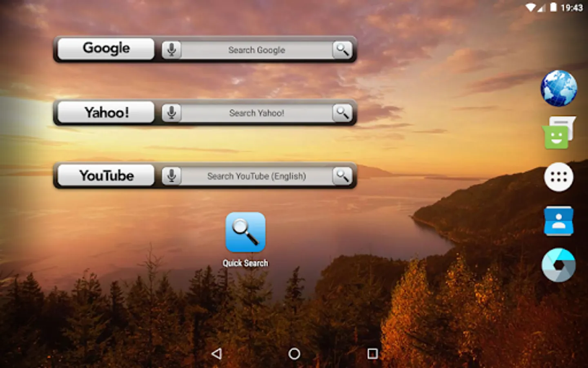Tap the recent apps square button
This screenshot has width=588, height=368.
(372, 354)
